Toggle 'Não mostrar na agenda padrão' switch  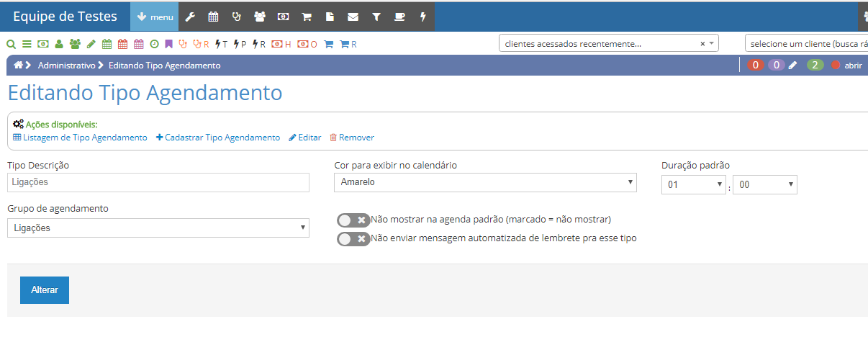[353, 220]
